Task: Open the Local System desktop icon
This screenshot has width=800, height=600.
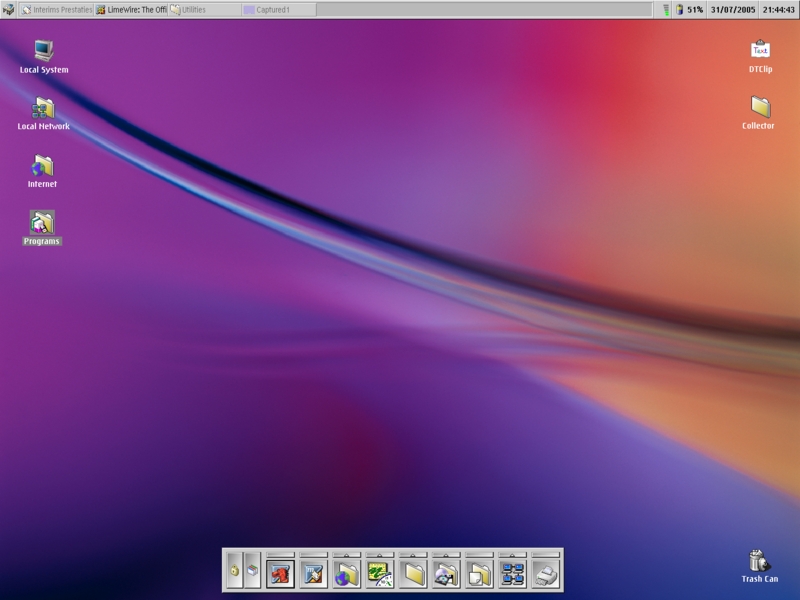Action: click(x=43, y=51)
